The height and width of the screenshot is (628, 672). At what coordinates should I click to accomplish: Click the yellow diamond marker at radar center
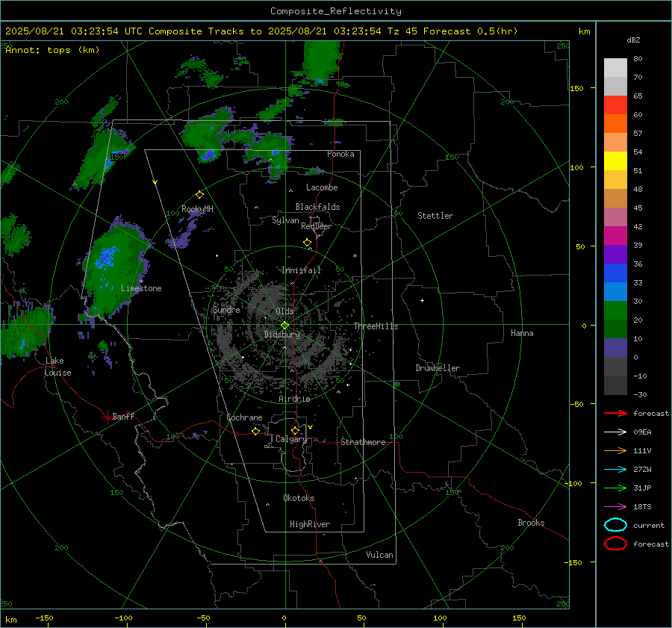coord(284,326)
